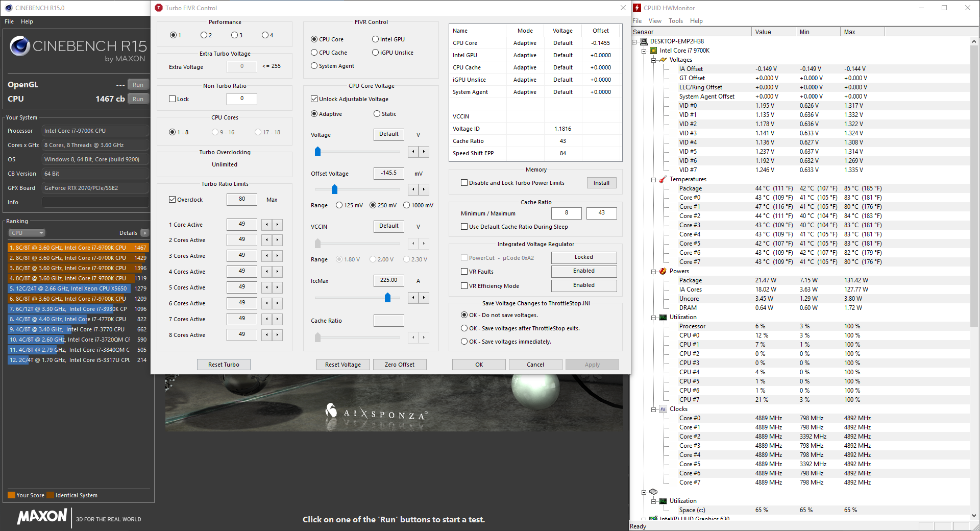Open the File menu in Cinebench
Screen dimensions: 980x531
9,21
